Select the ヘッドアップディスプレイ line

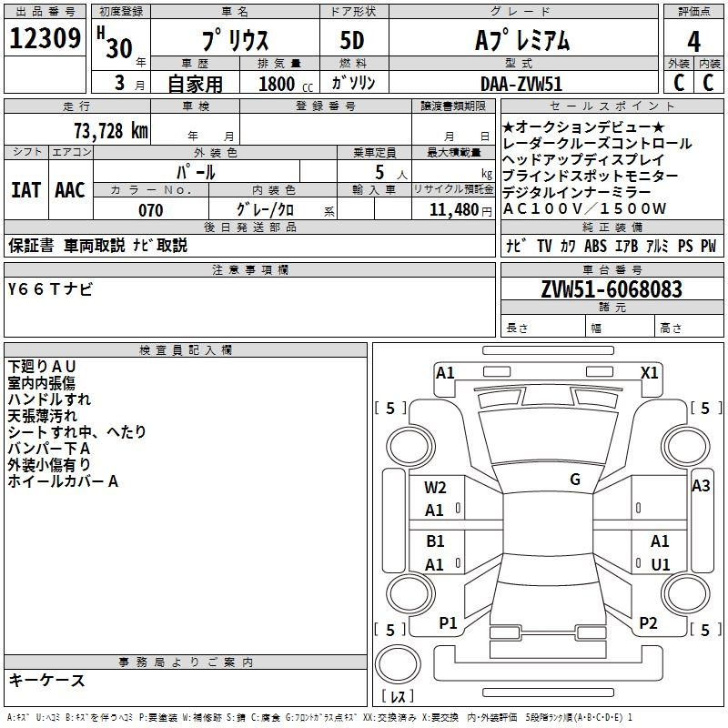pyautogui.click(x=583, y=160)
